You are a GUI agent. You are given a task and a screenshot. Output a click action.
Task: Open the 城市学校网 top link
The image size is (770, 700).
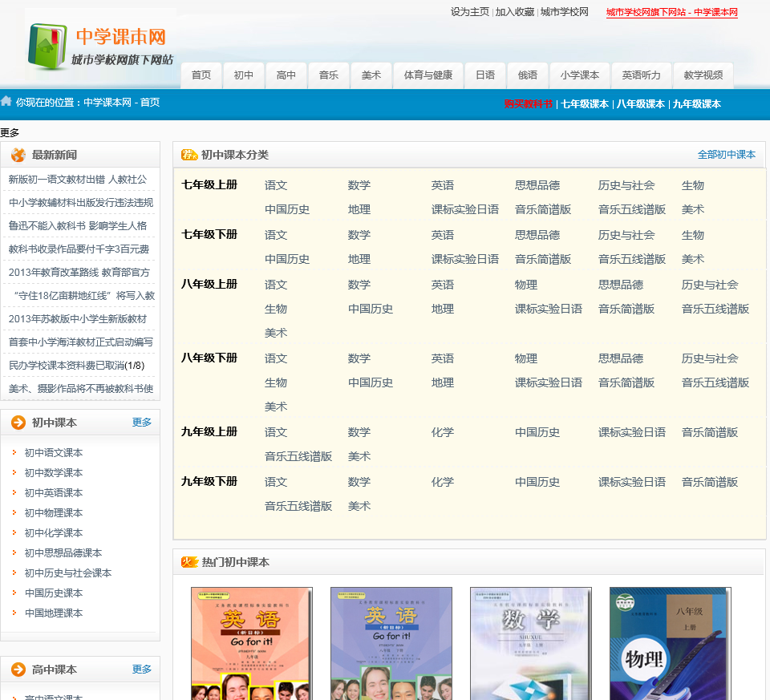pyautogui.click(x=564, y=12)
